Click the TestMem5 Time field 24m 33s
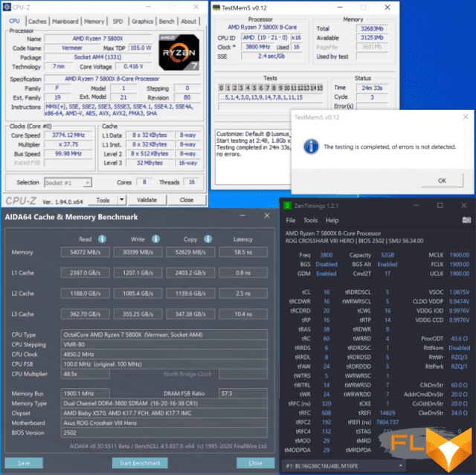This screenshot has height=475, width=476. pyautogui.click(x=372, y=88)
